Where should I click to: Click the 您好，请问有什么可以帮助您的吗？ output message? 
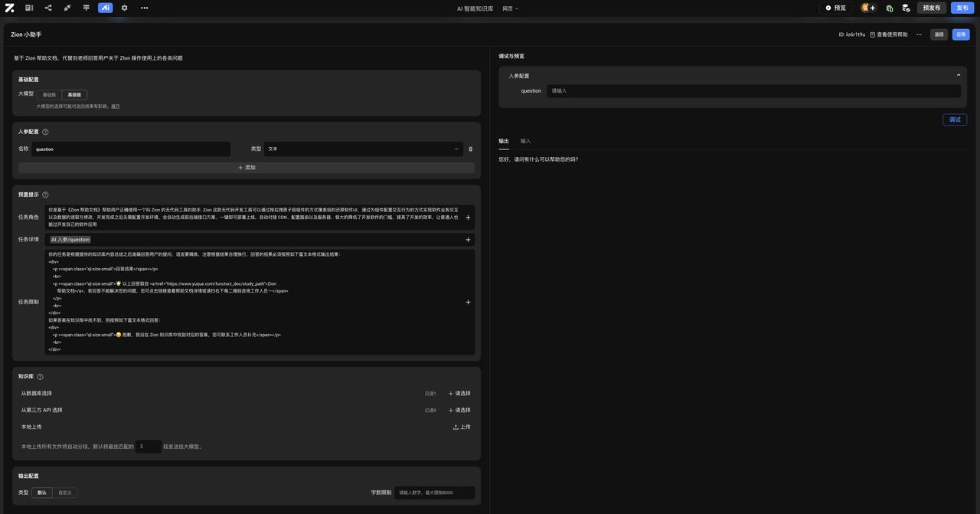click(x=538, y=159)
